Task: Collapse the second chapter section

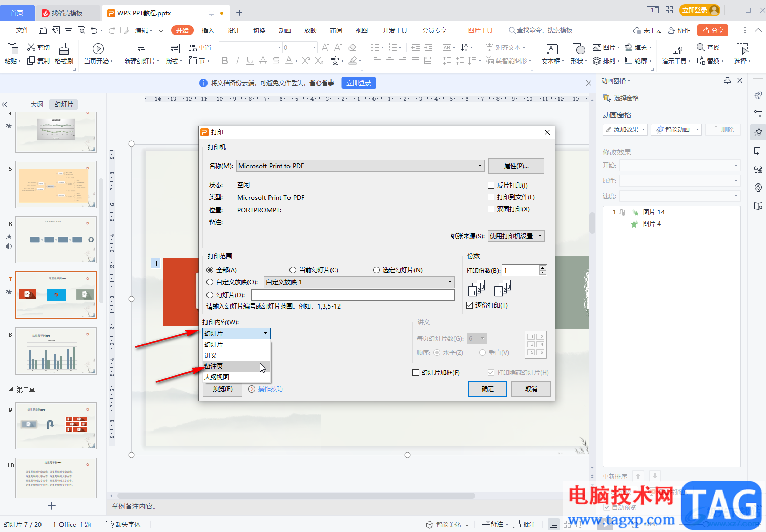Action: 11,389
